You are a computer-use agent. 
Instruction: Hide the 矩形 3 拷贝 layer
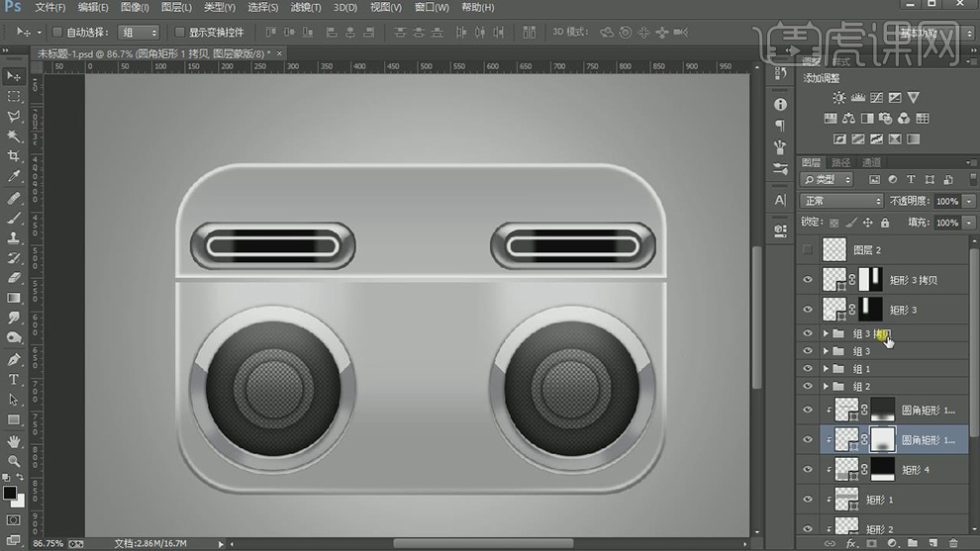click(808, 280)
